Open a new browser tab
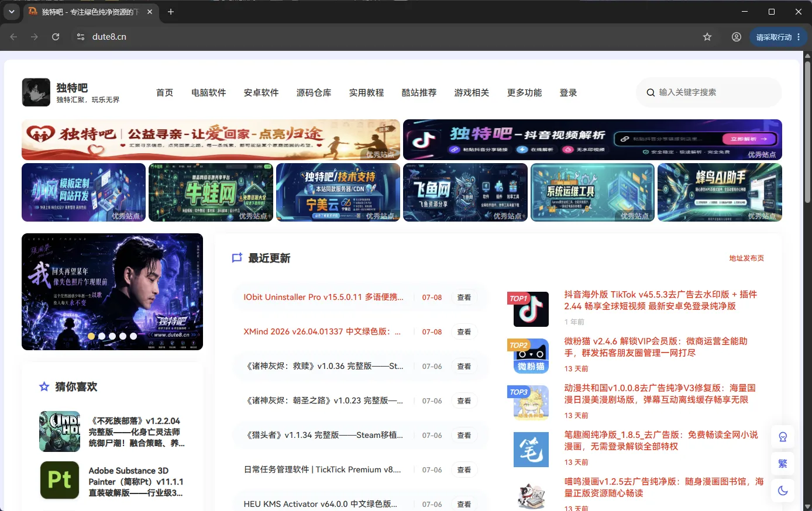812x511 pixels. pyautogui.click(x=171, y=12)
